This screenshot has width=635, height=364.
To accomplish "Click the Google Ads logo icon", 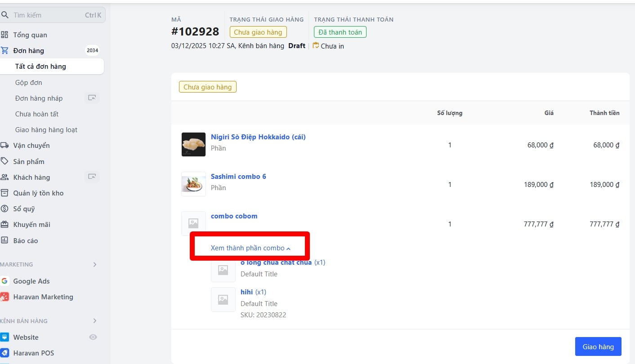I will [4, 281].
